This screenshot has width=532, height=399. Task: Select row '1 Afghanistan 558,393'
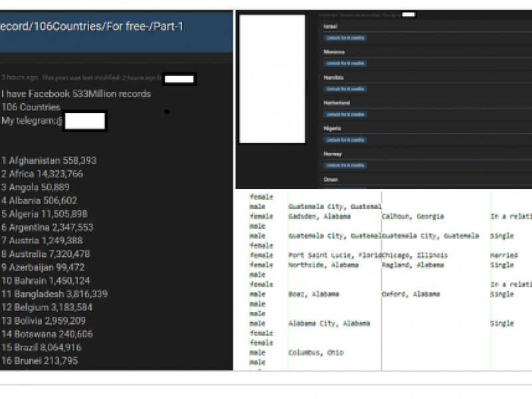[x=49, y=160]
